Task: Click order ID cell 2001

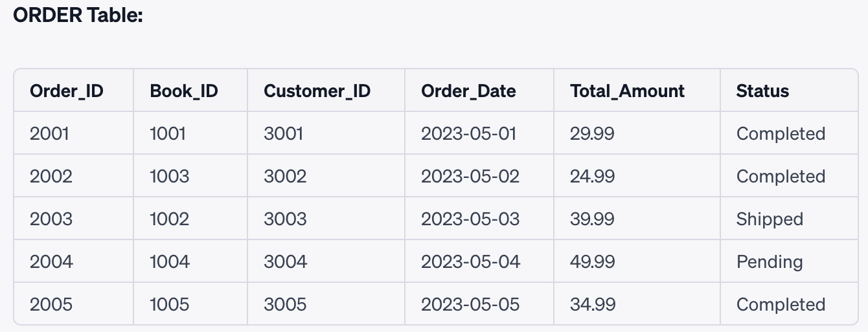Action: pos(49,133)
